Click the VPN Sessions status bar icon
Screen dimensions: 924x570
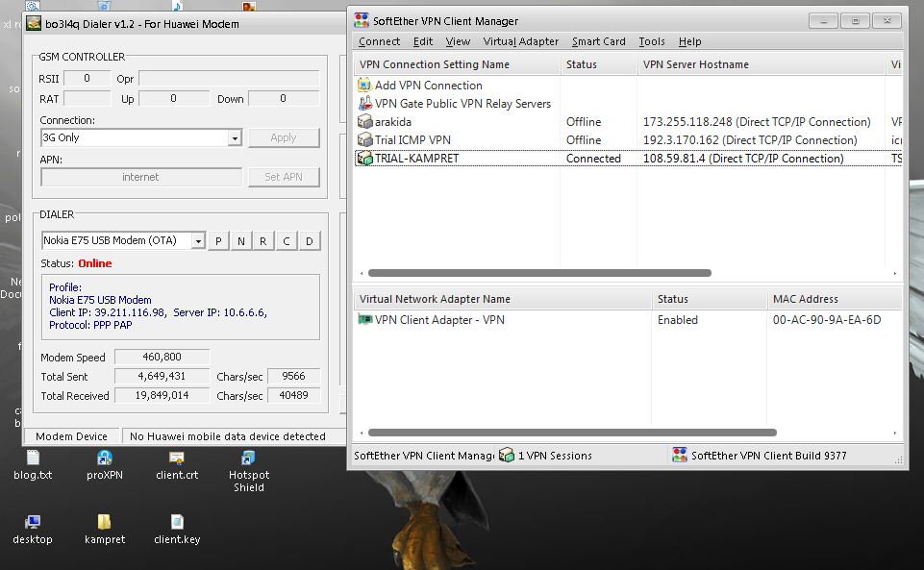click(506, 456)
